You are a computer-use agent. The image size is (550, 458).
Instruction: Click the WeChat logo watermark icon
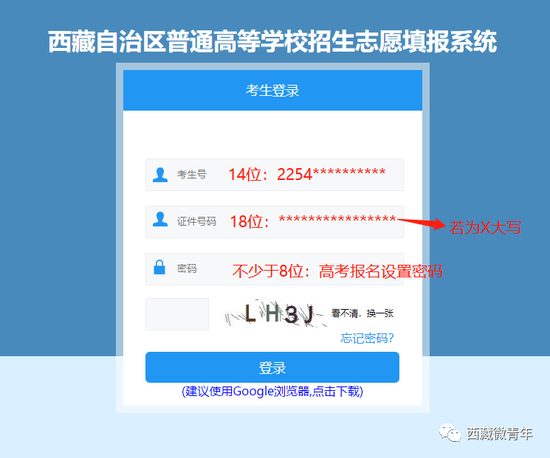(x=450, y=433)
